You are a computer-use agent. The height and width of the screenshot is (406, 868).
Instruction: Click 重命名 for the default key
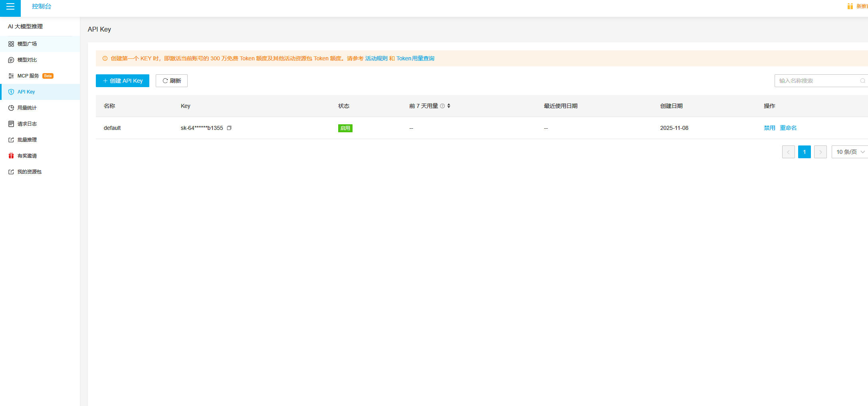[788, 128]
